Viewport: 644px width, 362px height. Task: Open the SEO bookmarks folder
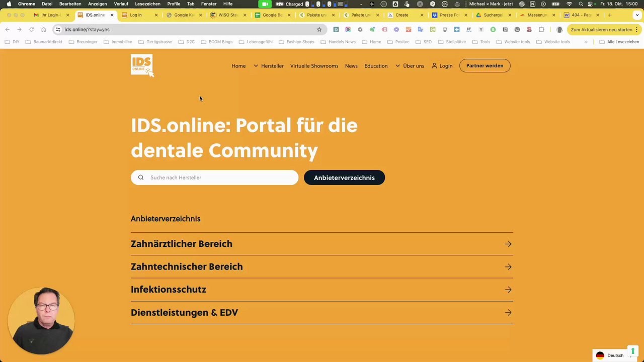pos(424,42)
